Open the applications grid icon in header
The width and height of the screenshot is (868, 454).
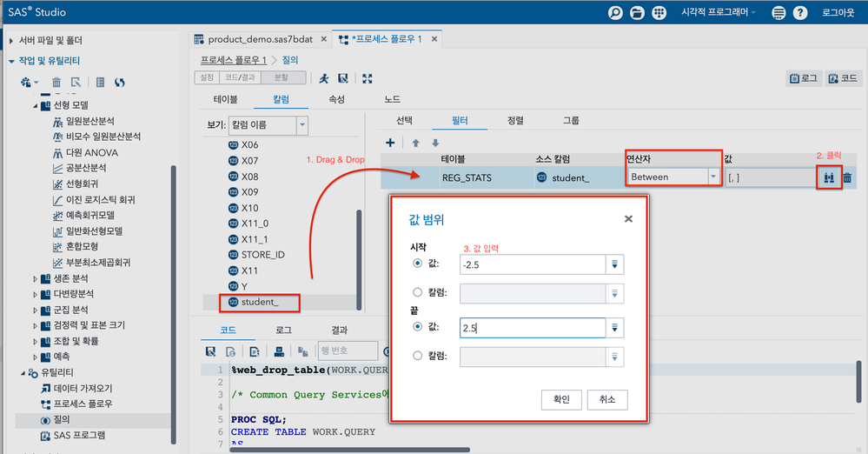659,12
